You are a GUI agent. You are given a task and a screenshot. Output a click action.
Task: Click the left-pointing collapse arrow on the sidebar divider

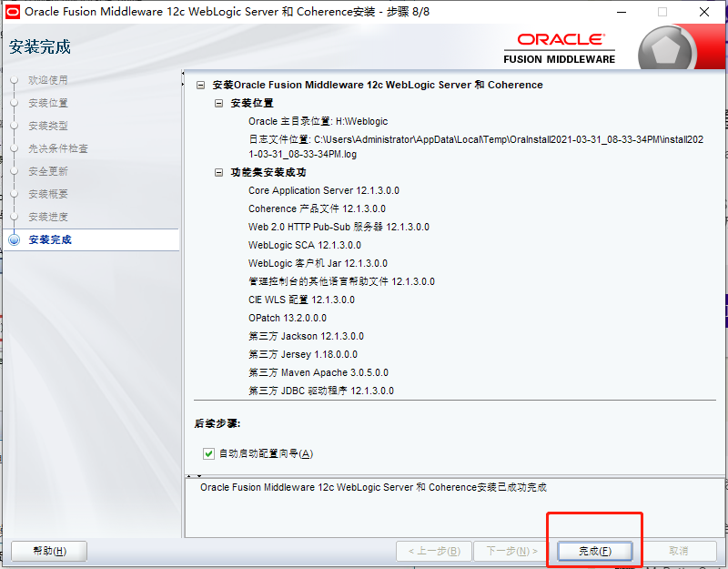[x=183, y=73]
